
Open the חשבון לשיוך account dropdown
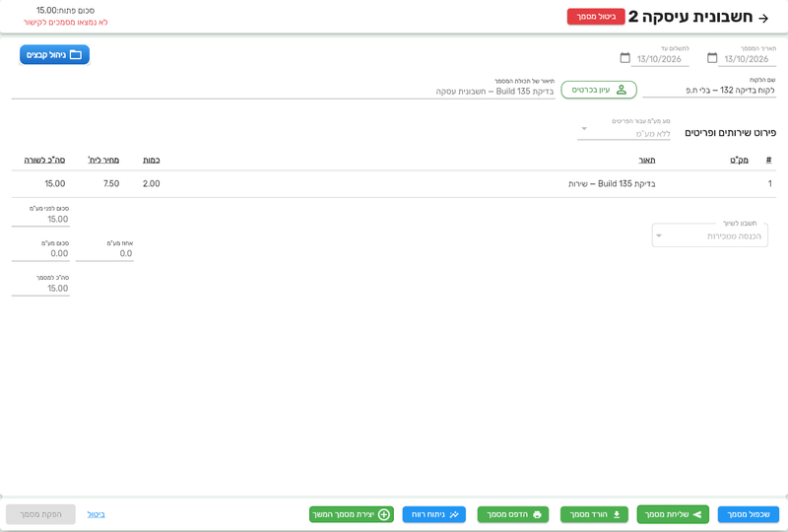pos(709,235)
